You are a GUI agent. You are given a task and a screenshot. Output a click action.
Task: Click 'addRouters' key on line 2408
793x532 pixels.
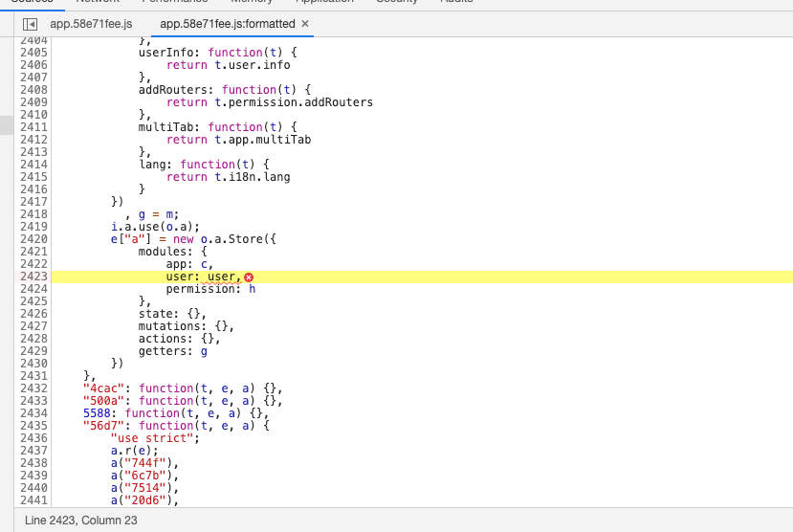tap(173, 90)
